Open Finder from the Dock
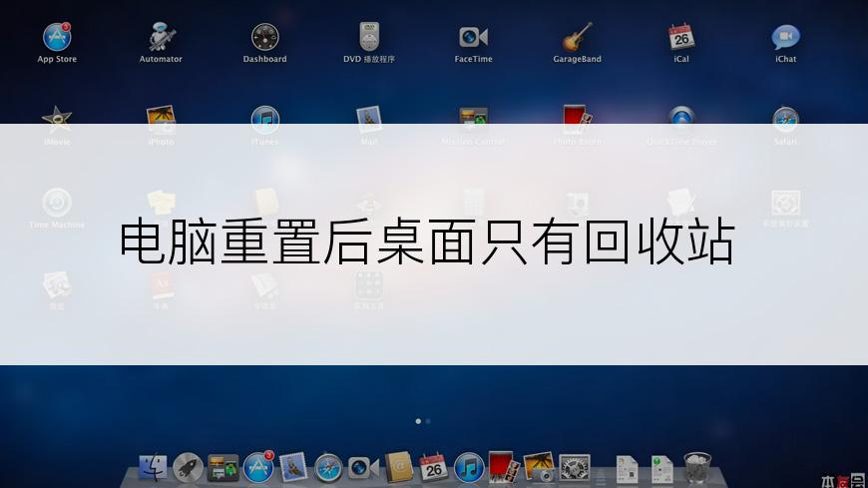Image resolution: width=868 pixels, height=488 pixels. click(x=153, y=468)
